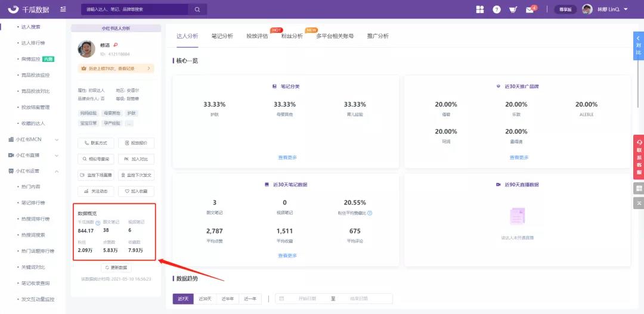The width and height of the screenshot is (644, 314).
Task: Click the info icon next to 粉丝平均赞藏比
Action: pyautogui.click(x=370, y=213)
